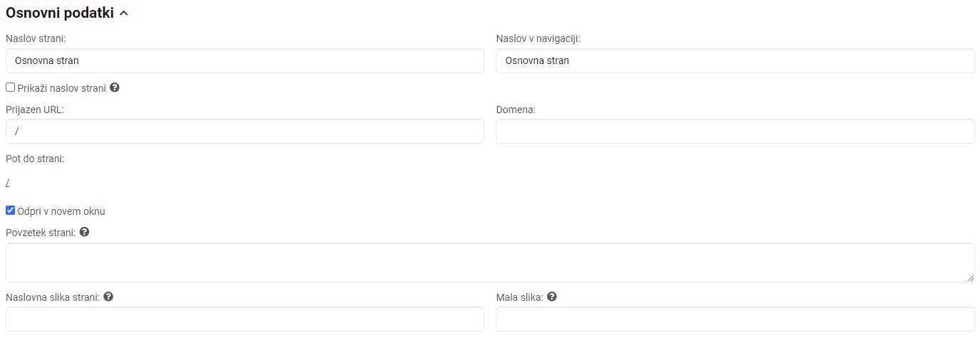Viewport: 980px width, 340px height.
Task: Click the Osnovni podatki heading text
Action: click(60, 13)
